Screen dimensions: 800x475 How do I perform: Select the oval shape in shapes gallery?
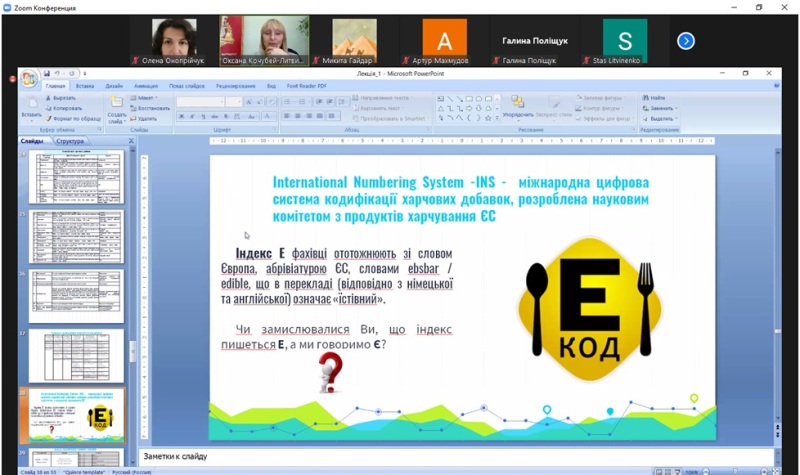click(479, 98)
